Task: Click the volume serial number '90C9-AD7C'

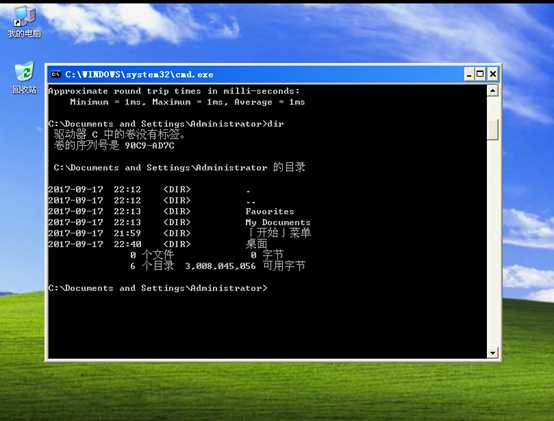Action: coord(149,146)
